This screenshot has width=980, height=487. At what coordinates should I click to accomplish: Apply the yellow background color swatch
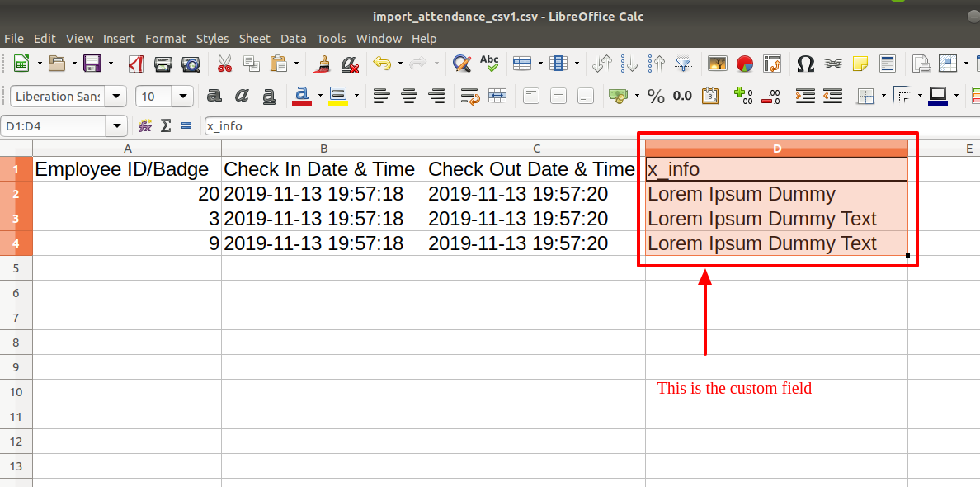point(338,96)
